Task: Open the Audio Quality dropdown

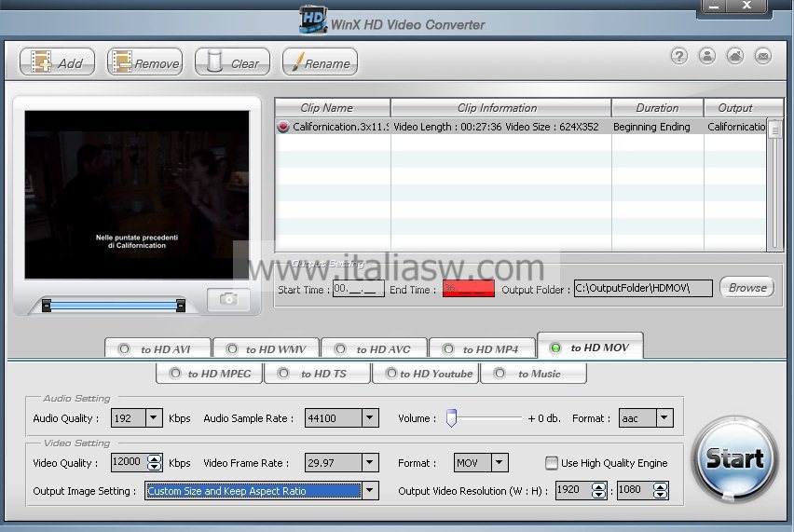Action: click(x=154, y=417)
